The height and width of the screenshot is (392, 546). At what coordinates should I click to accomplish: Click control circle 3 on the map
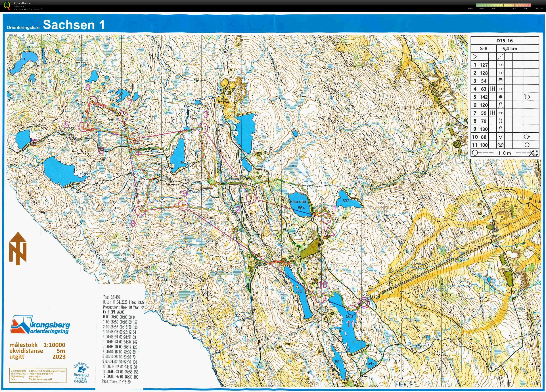(202, 128)
